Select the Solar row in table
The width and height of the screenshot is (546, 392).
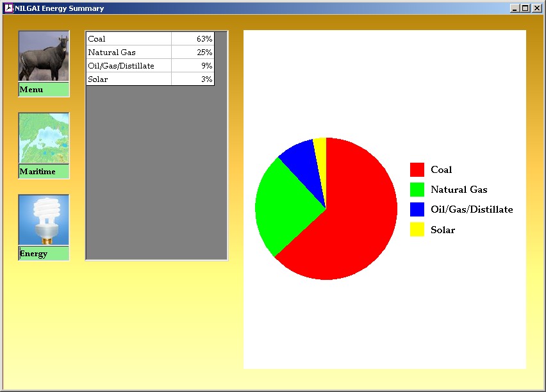coord(129,79)
